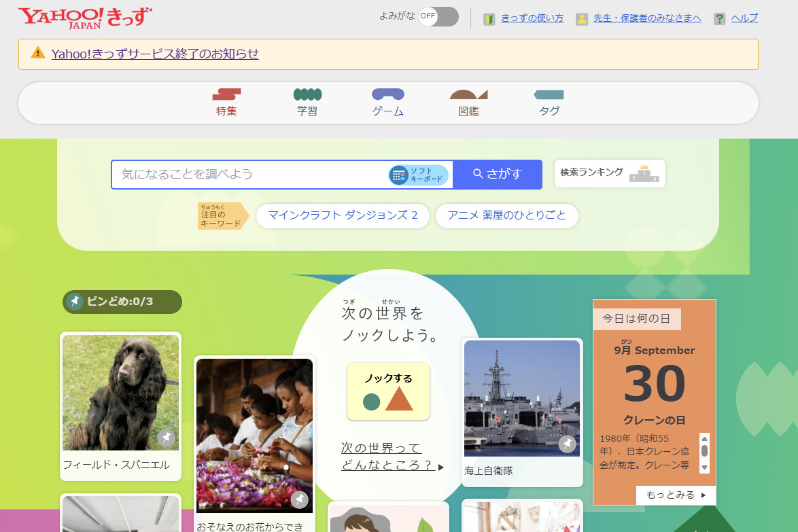798x532 pixels.
Task: Toggle the よみがな OFF switch
Action: point(438,16)
